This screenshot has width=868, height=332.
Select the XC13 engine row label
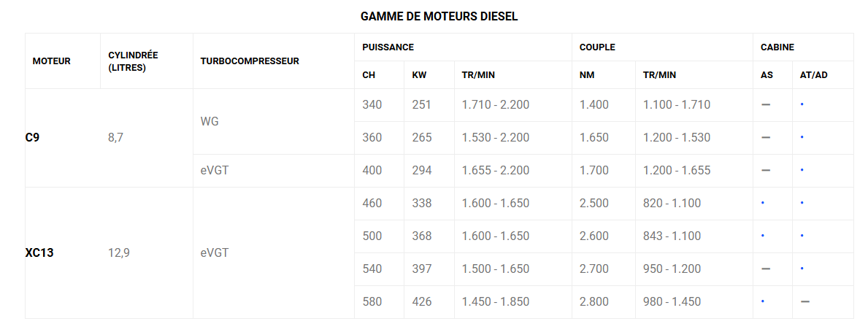(x=39, y=253)
